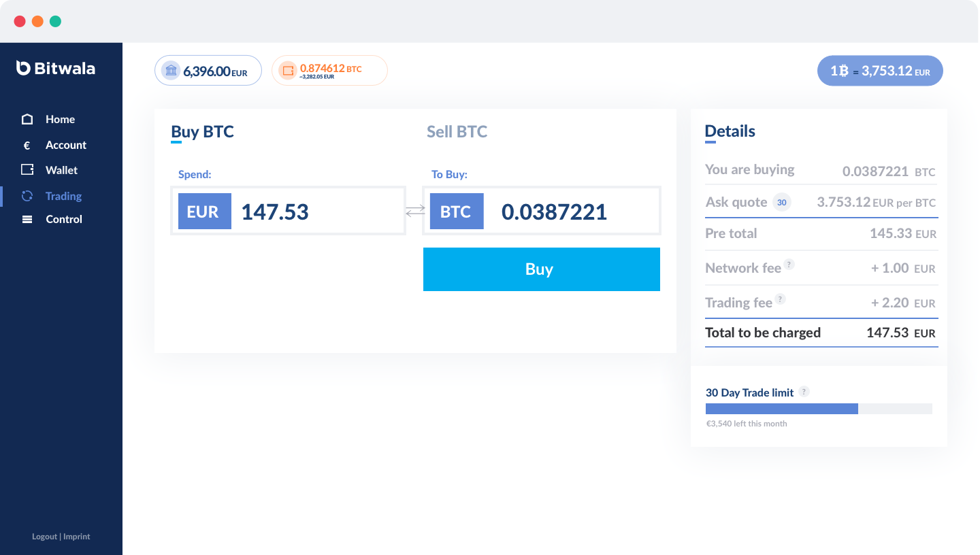
Task: Click the BTC currency label box
Action: click(x=456, y=212)
